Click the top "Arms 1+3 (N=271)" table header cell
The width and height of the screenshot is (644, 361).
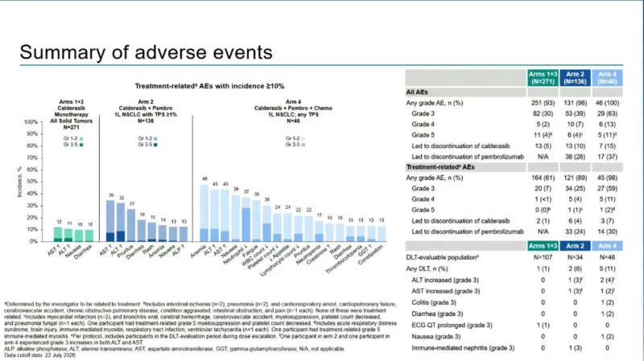click(x=543, y=78)
